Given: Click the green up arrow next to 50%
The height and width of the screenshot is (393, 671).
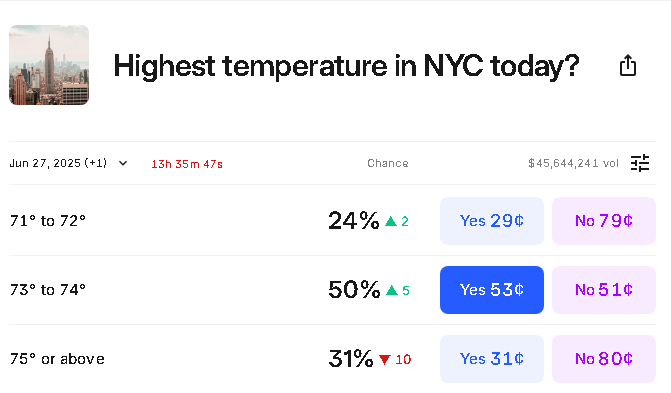Looking at the screenshot, I should (x=392, y=290).
